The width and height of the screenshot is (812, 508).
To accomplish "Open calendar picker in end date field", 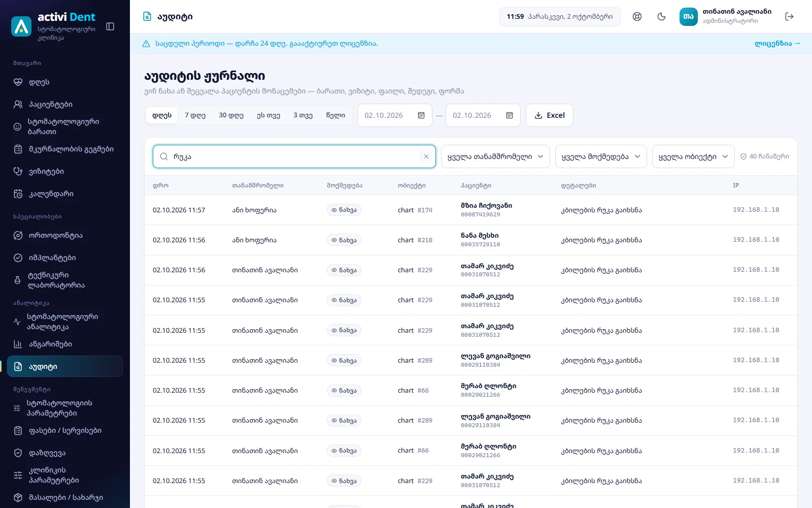I will [x=510, y=115].
